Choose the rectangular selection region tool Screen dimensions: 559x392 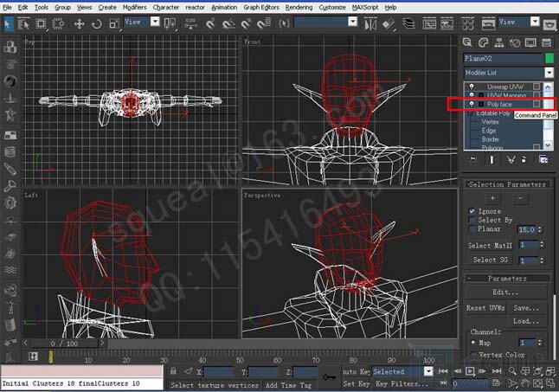point(41,24)
